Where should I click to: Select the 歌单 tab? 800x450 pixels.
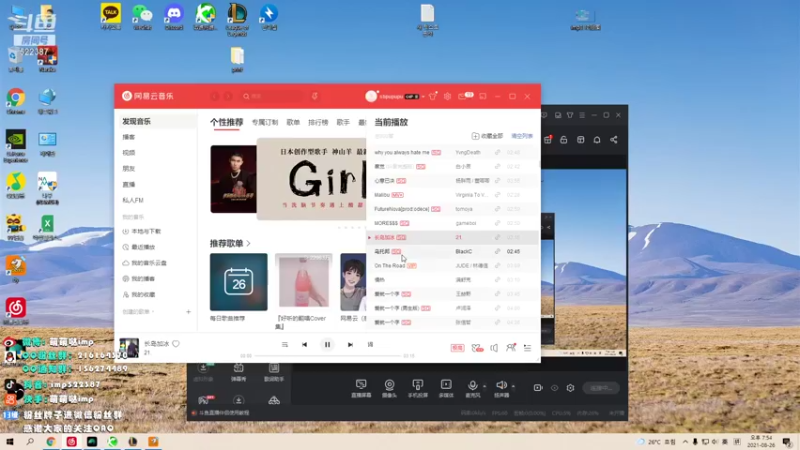point(293,122)
